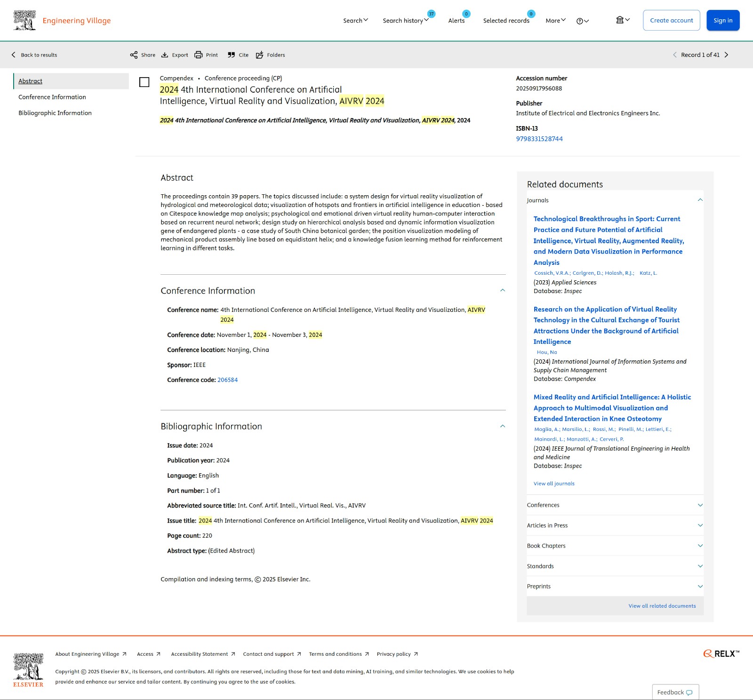Open the Search dropdown menu

(x=355, y=21)
